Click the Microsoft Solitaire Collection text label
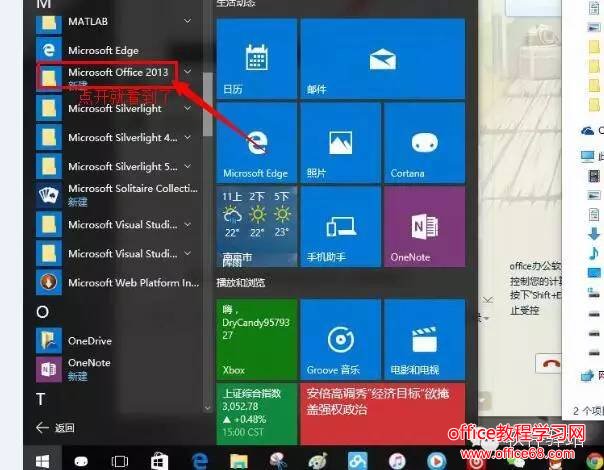The image size is (604, 470). point(133,188)
